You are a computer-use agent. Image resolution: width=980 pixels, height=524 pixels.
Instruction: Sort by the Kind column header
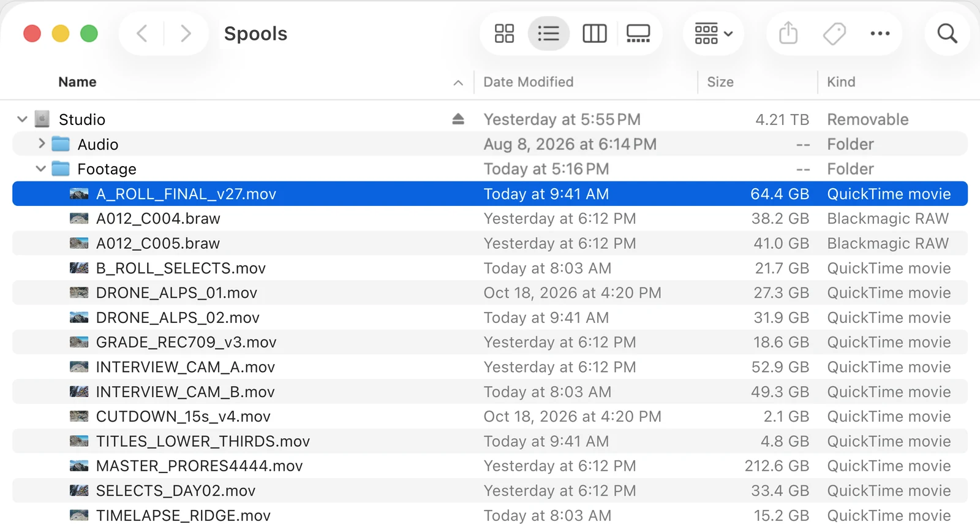(x=841, y=82)
